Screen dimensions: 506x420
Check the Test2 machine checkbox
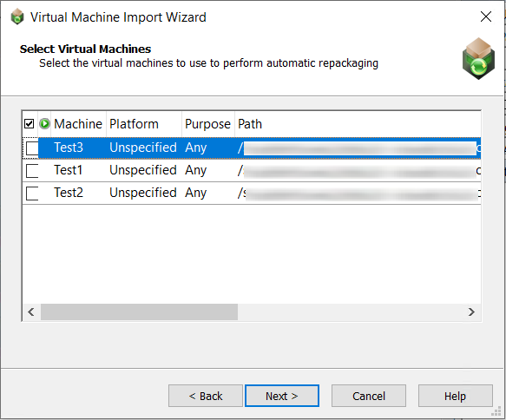click(32, 194)
